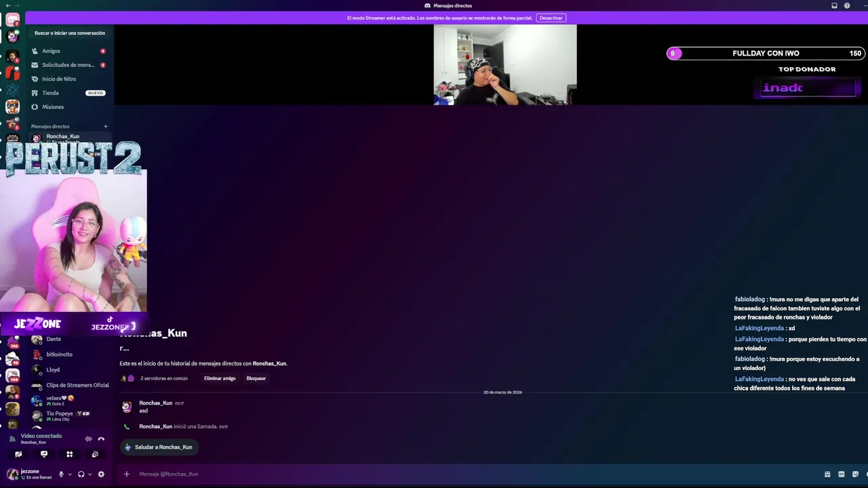
Task: Click jezzone user panel avatar
Action: click(13, 474)
